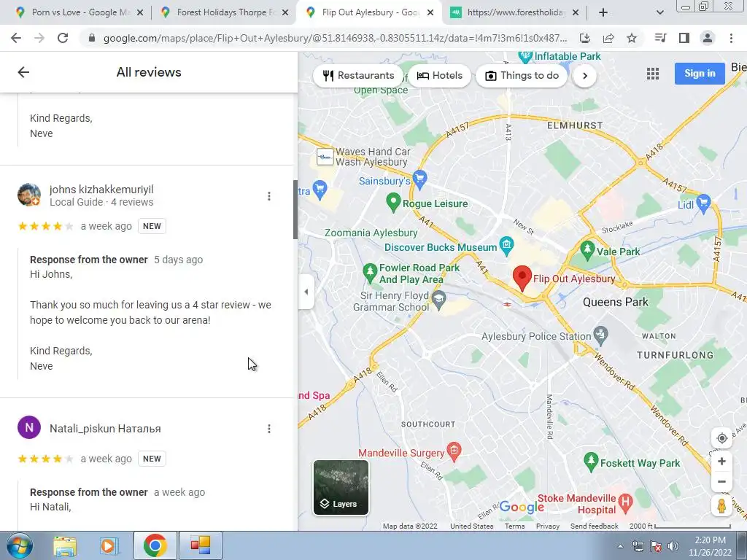Show more category chips arrow
This screenshot has height=560, width=747.
click(x=584, y=76)
